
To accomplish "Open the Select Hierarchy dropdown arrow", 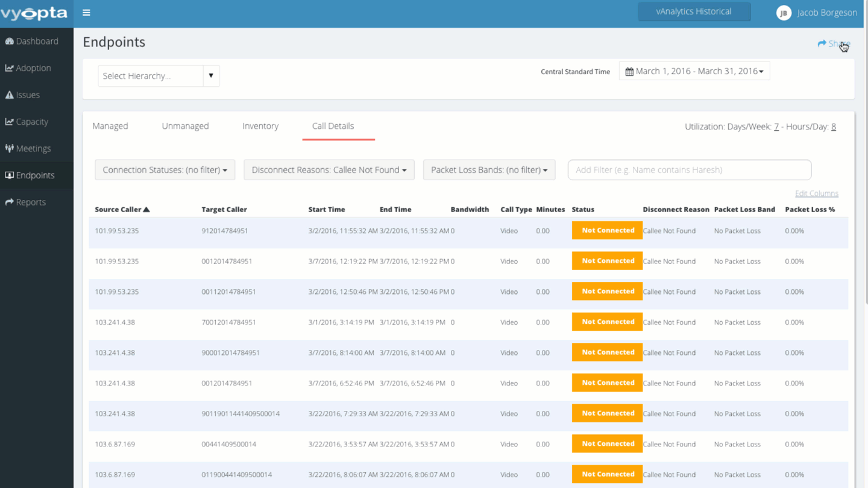I will point(211,76).
